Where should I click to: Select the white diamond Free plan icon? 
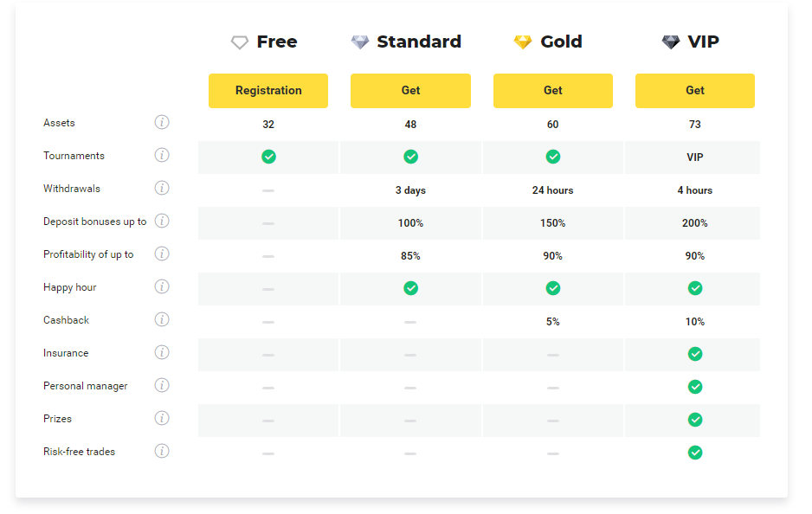(240, 41)
